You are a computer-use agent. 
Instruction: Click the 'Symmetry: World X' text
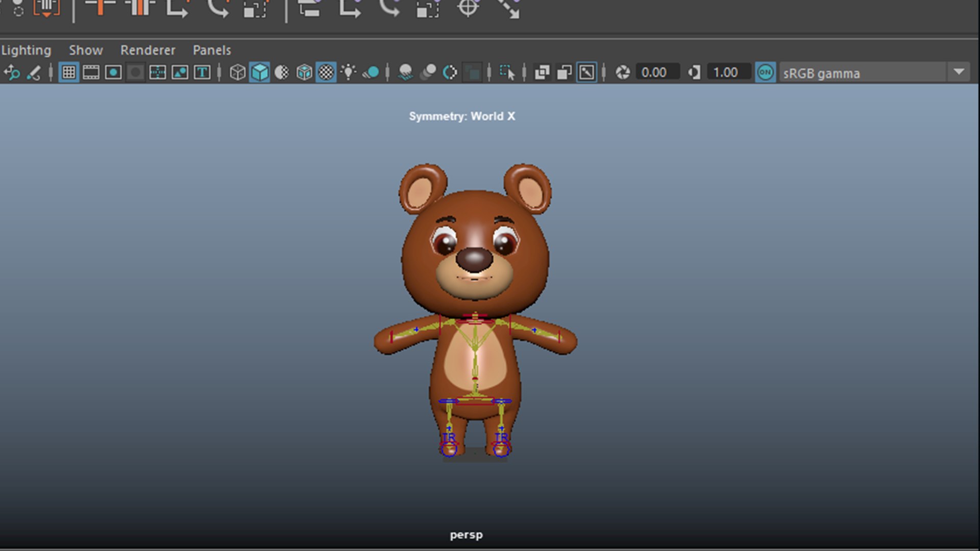(x=462, y=116)
